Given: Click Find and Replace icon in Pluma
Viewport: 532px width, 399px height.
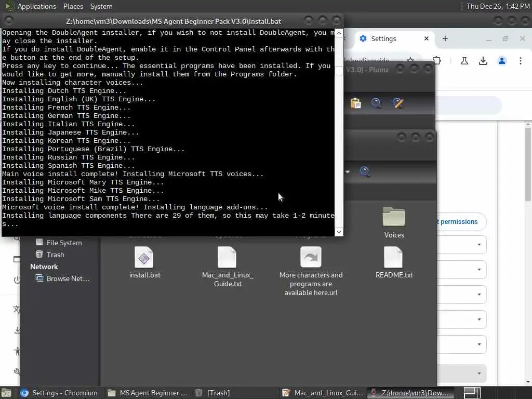Looking at the screenshot, I should tap(398, 103).
